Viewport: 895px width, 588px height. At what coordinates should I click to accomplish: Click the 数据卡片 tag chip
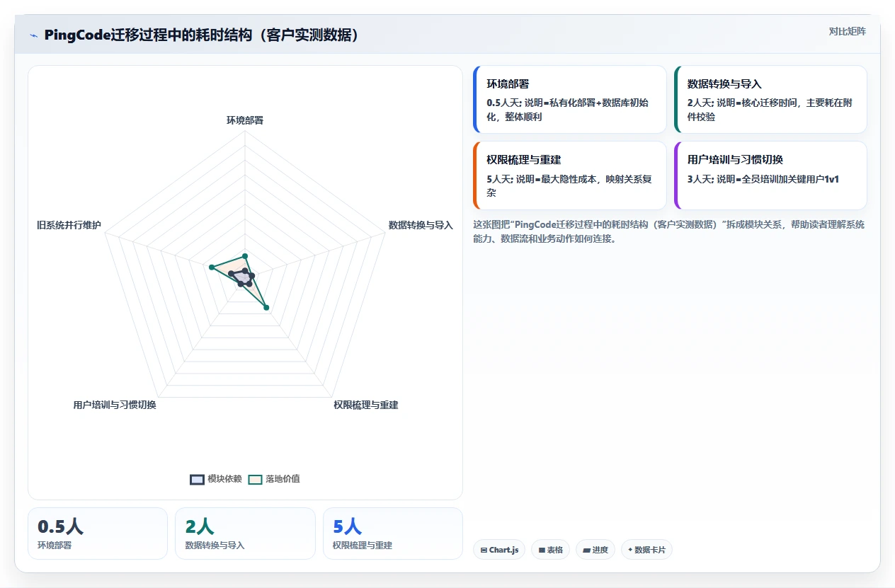click(646, 550)
